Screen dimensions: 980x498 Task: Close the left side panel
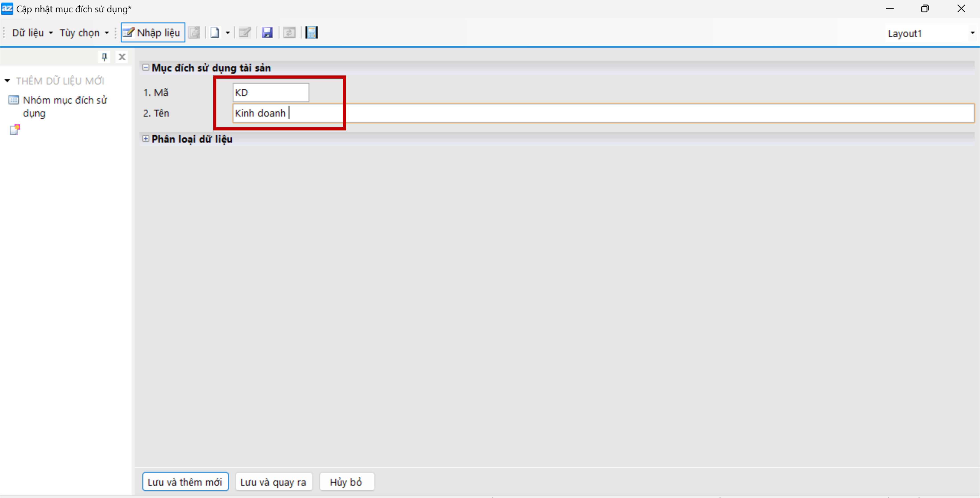point(122,57)
